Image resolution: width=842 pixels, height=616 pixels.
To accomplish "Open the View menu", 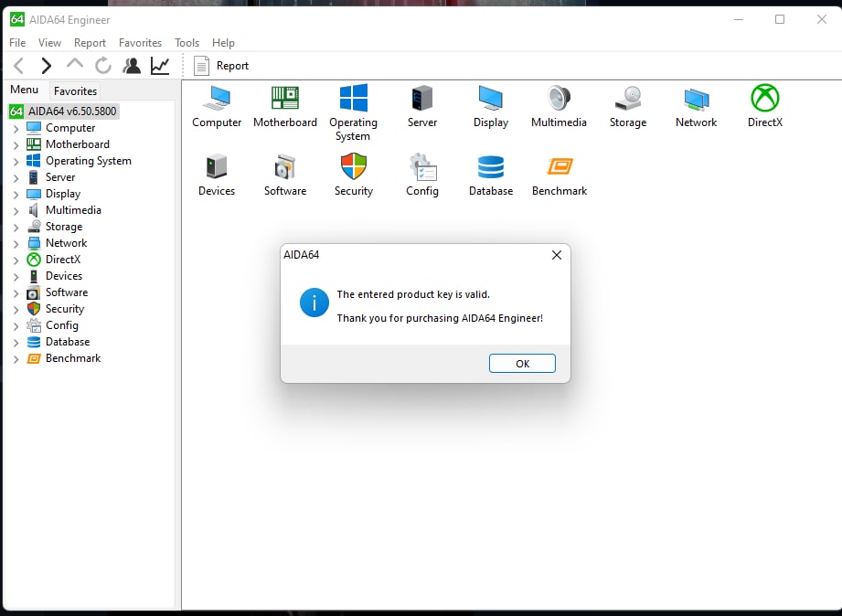I will (x=49, y=42).
